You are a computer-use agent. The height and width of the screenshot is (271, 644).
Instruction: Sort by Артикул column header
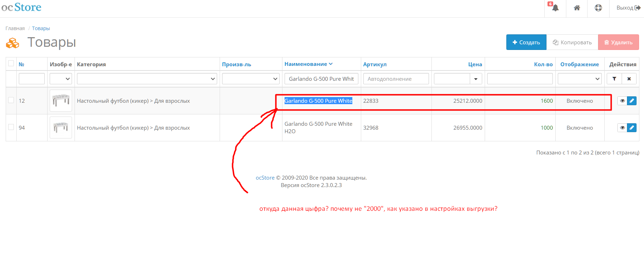[375, 64]
